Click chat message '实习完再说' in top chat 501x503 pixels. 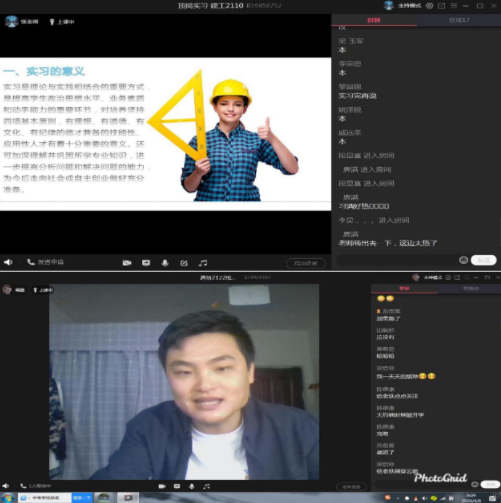357,96
